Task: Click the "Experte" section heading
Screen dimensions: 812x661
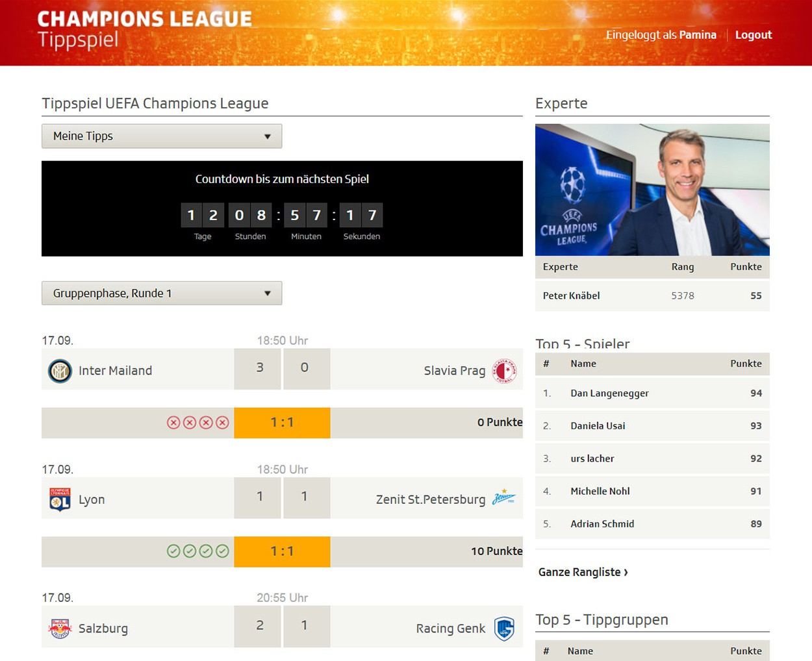Action: pyautogui.click(x=561, y=103)
